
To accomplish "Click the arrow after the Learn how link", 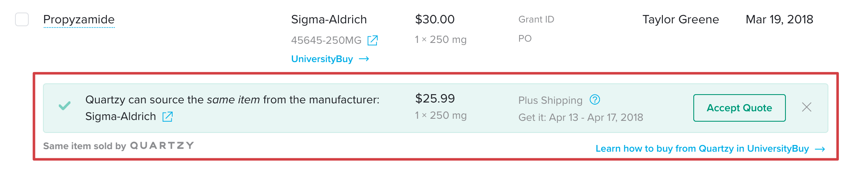I will click(820, 149).
